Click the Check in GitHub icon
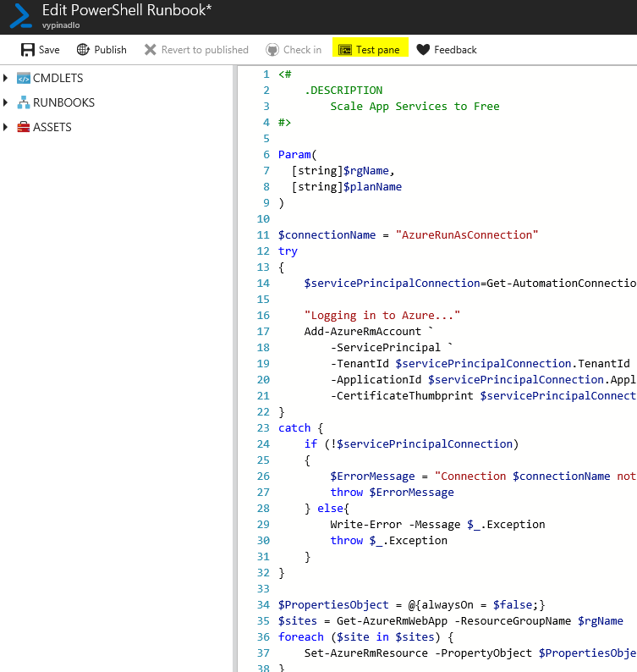 pos(272,50)
